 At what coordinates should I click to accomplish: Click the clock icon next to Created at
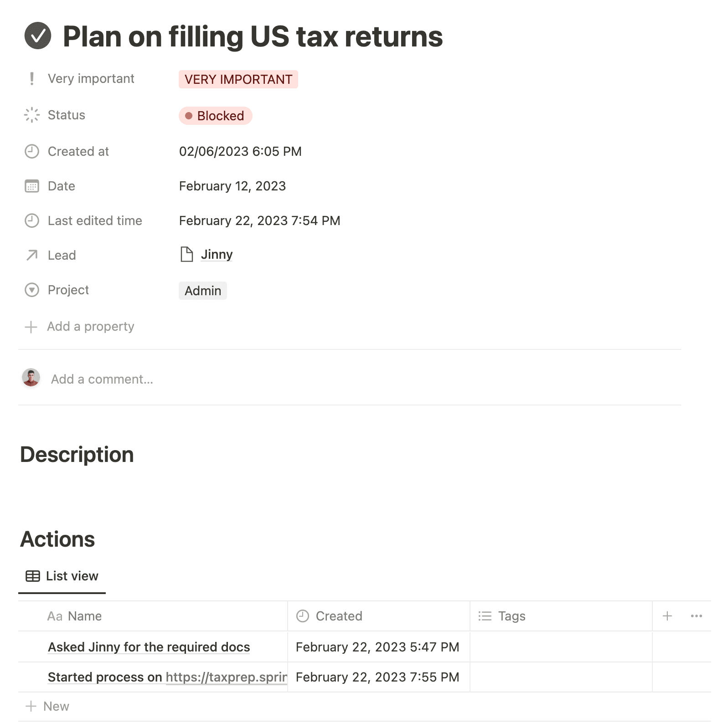[x=32, y=151]
